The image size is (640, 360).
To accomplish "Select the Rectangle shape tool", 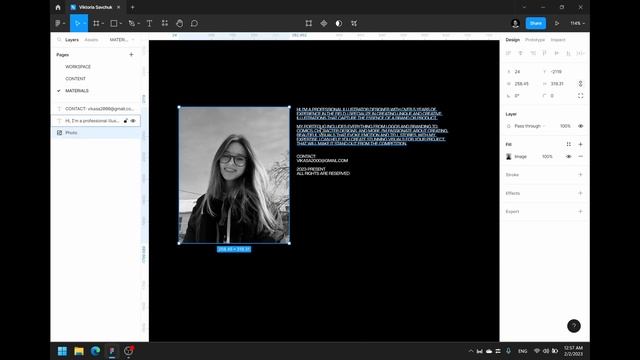I will click(x=114, y=23).
